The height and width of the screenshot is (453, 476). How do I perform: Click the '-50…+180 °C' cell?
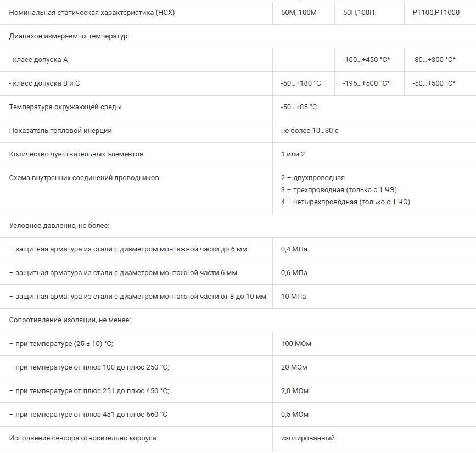[x=301, y=83]
